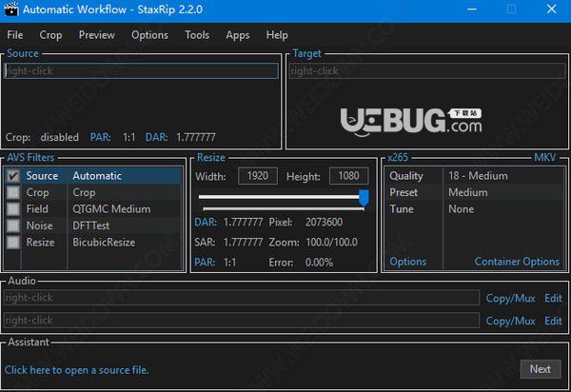Click the Resize panel DAR link
571x392 pixels.
pos(206,222)
